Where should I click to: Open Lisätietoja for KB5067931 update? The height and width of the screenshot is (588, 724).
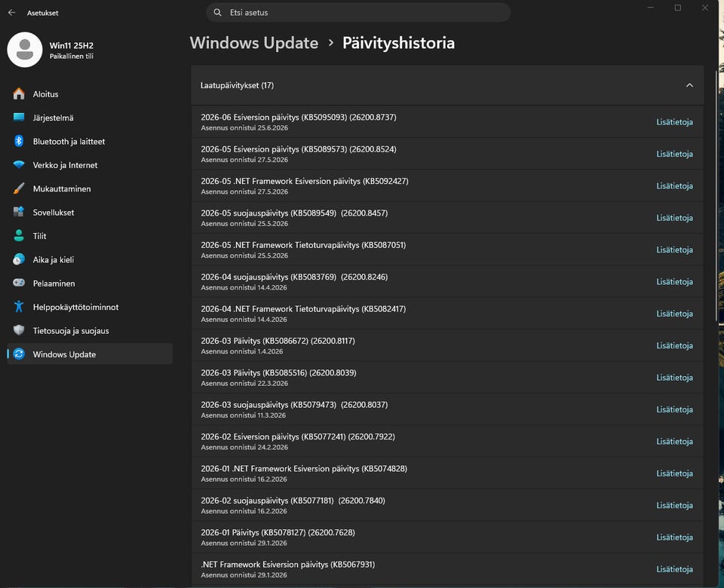[x=674, y=569]
